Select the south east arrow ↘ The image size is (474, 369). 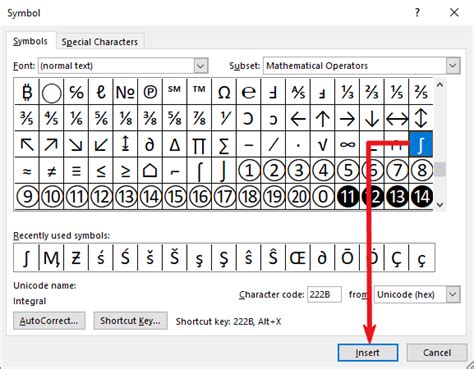pyautogui.click(x=76, y=144)
